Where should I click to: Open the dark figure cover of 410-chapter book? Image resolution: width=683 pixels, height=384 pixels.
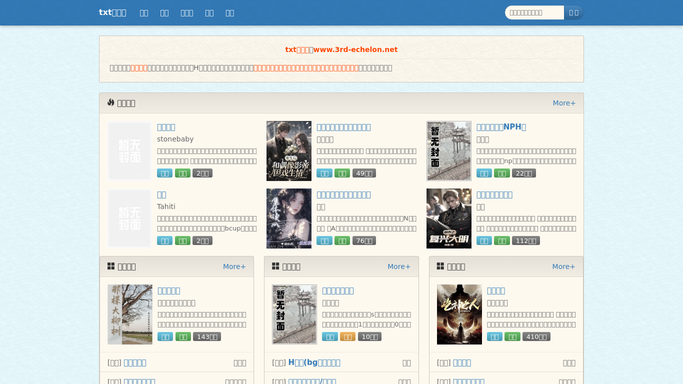point(459,314)
